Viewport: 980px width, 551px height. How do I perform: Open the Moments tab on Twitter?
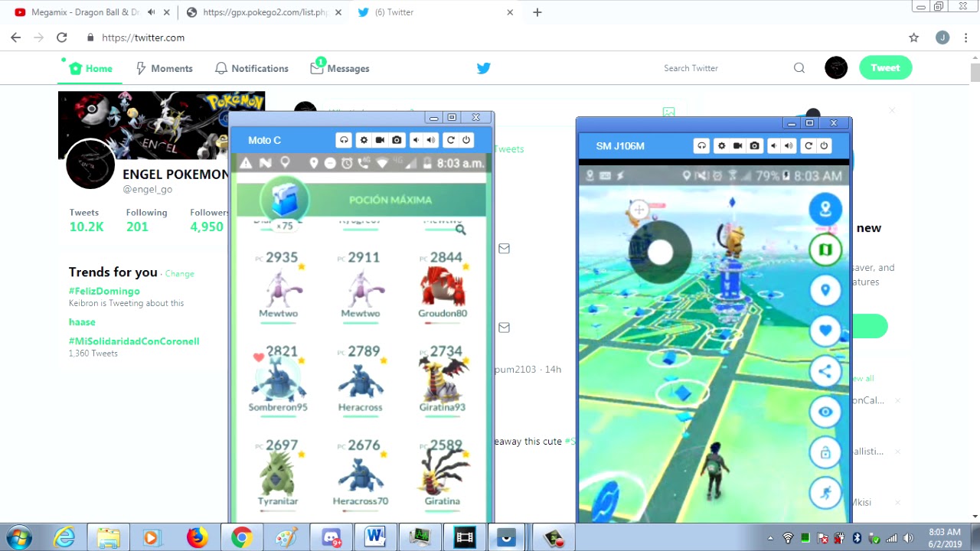pyautogui.click(x=164, y=68)
